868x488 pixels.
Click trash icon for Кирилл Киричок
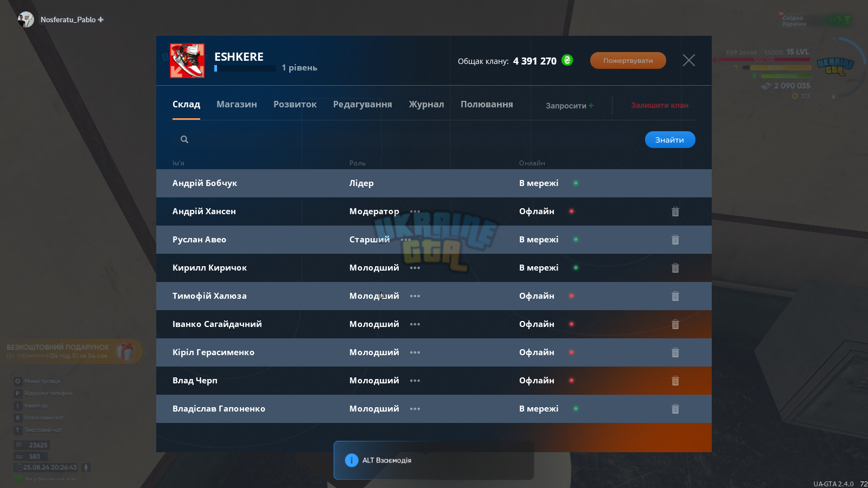pyautogui.click(x=675, y=268)
